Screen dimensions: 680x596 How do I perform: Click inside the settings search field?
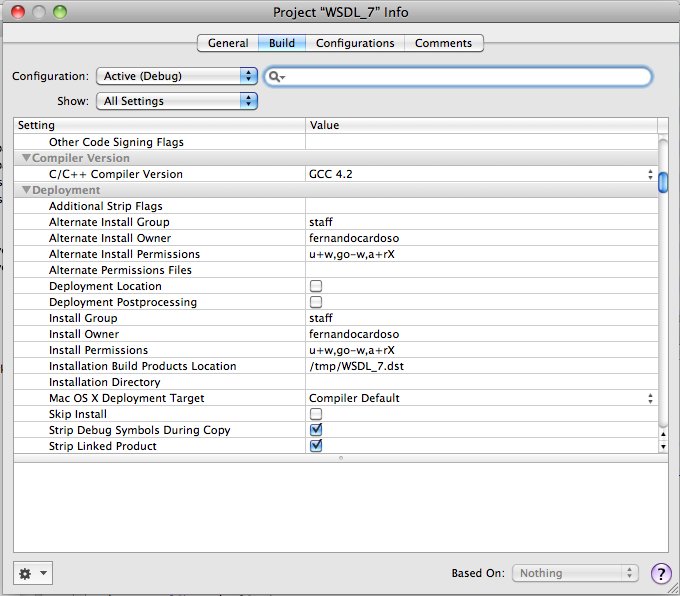(x=465, y=77)
